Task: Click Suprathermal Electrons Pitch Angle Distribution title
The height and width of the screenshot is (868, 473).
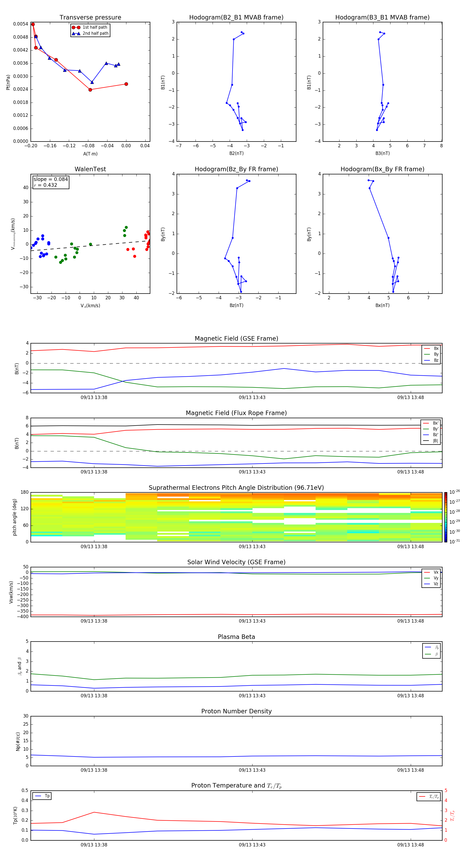Action: tap(236, 488)
